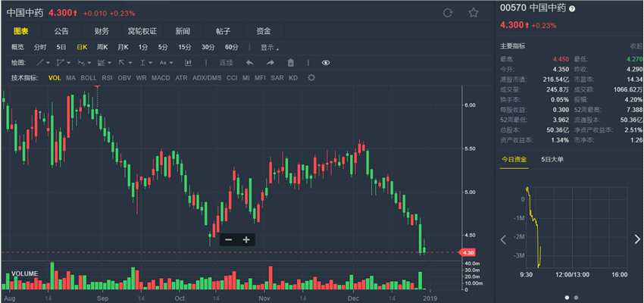Open indicator settings with the gear icon
Screen dimensions: 644x303
tap(311, 77)
